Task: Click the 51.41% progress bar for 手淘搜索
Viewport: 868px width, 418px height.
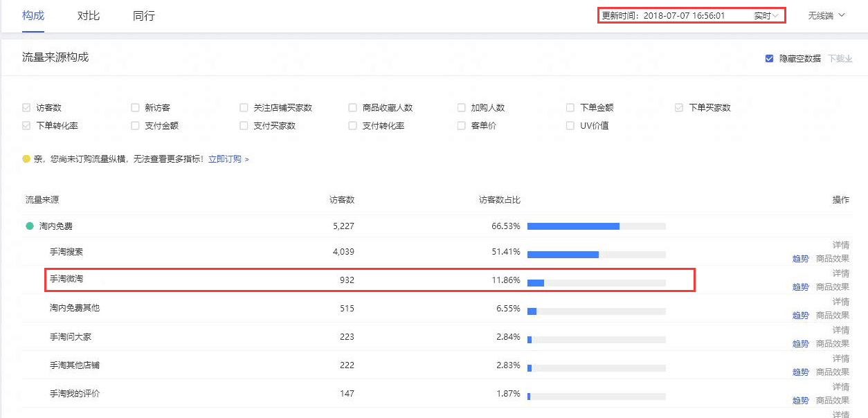Action: (x=597, y=255)
